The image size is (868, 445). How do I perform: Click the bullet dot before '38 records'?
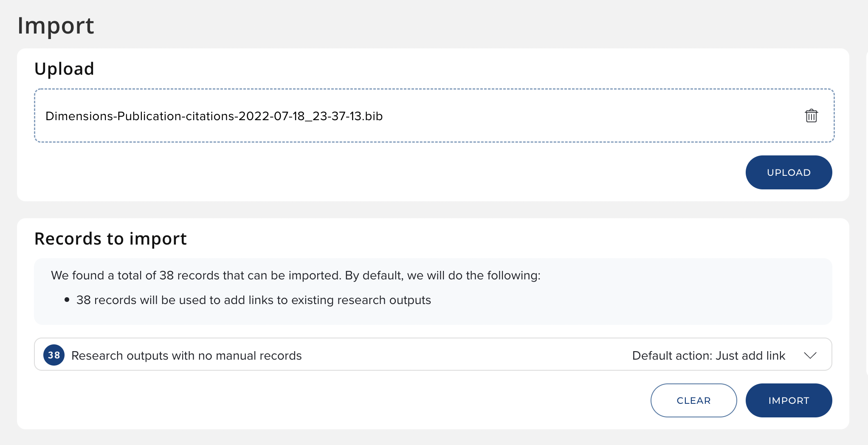coord(67,300)
